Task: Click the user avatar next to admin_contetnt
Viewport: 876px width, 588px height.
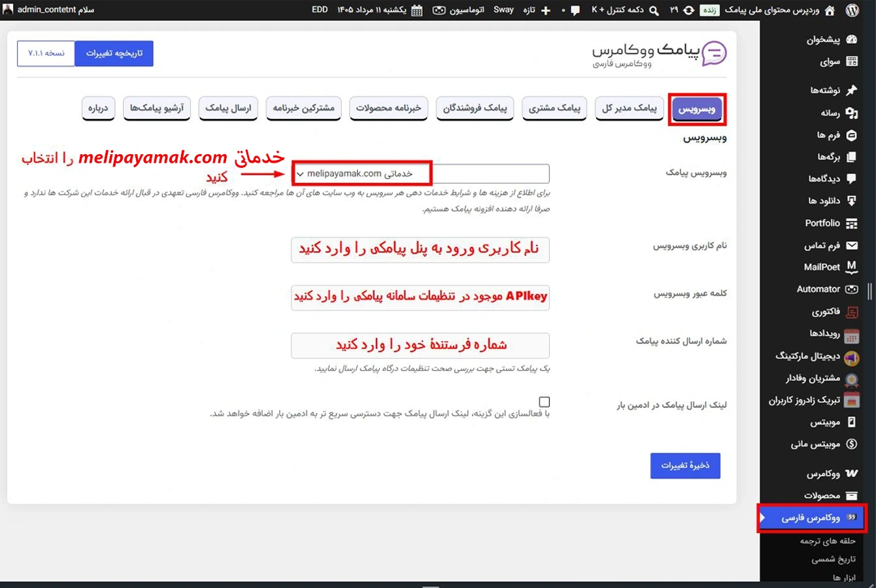Action: tap(8, 10)
